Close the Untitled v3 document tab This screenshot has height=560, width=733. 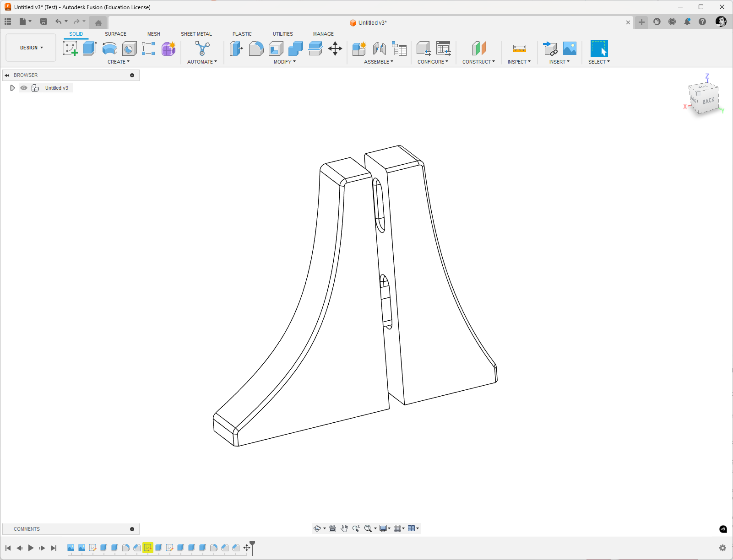tap(628, 22)
